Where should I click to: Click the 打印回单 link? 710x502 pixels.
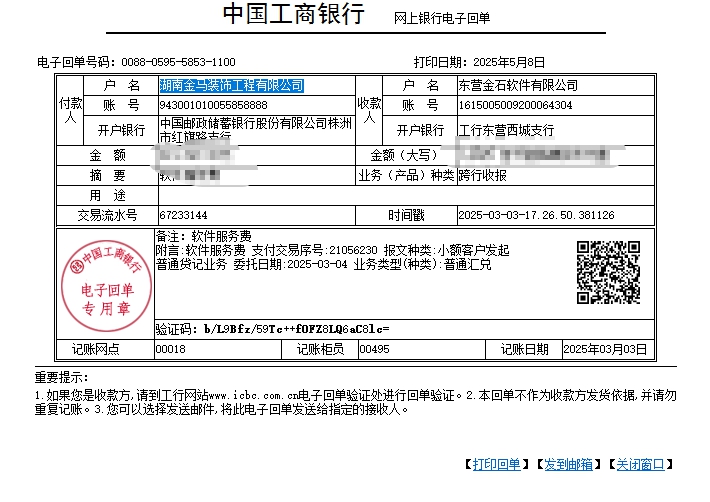[x=496, y=464]
